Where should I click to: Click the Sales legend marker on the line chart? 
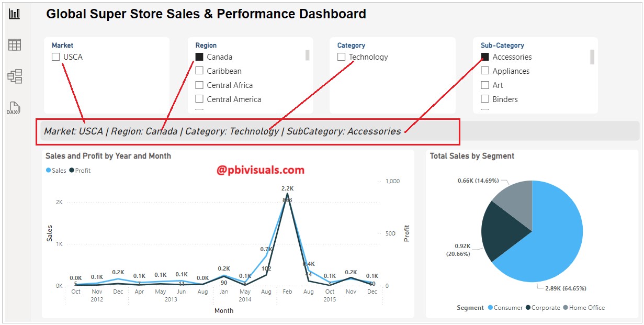pyautogui.click(x=49, y=170)
